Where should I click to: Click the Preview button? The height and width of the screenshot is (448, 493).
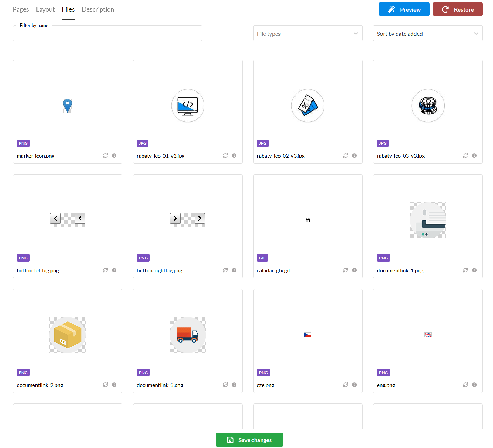[404, 9]
